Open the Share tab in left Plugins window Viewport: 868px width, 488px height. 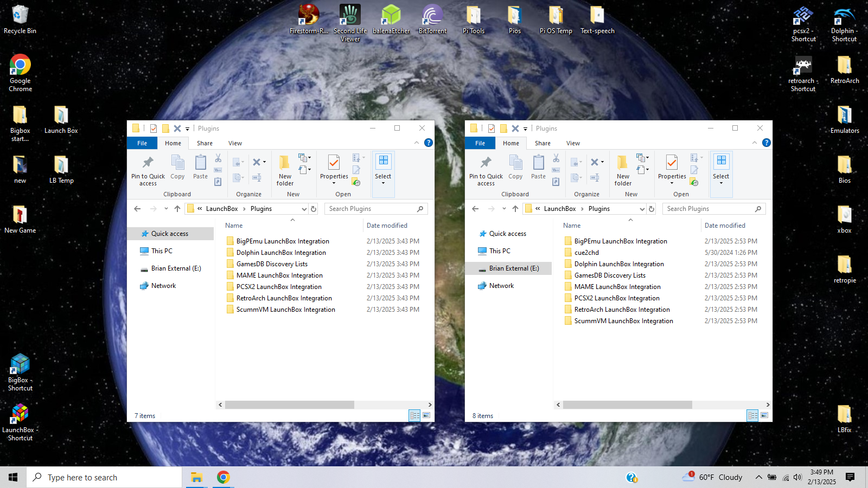pos(205,143)
